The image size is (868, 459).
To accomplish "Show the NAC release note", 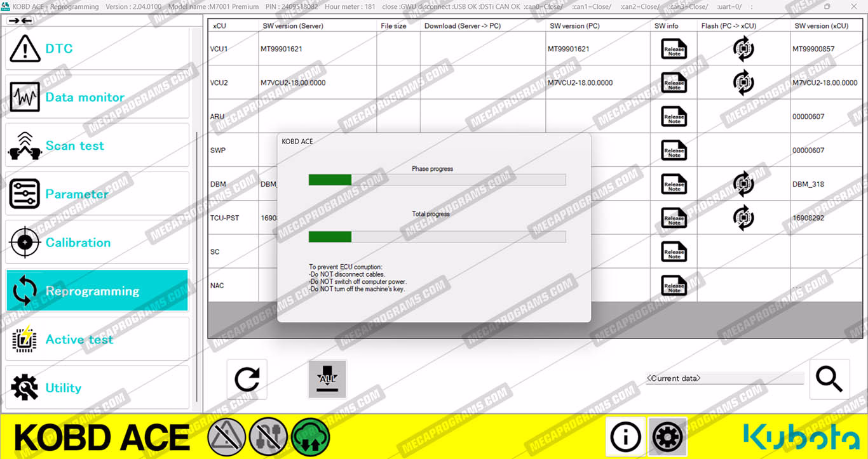I will click(x=674, y=286).
